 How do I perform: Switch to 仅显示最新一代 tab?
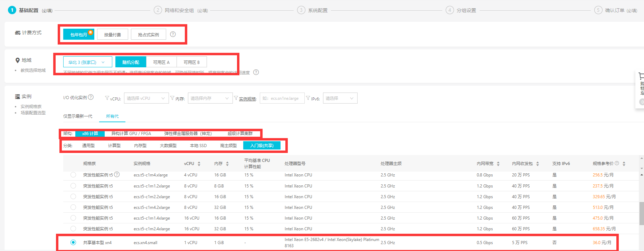point(78,116)
